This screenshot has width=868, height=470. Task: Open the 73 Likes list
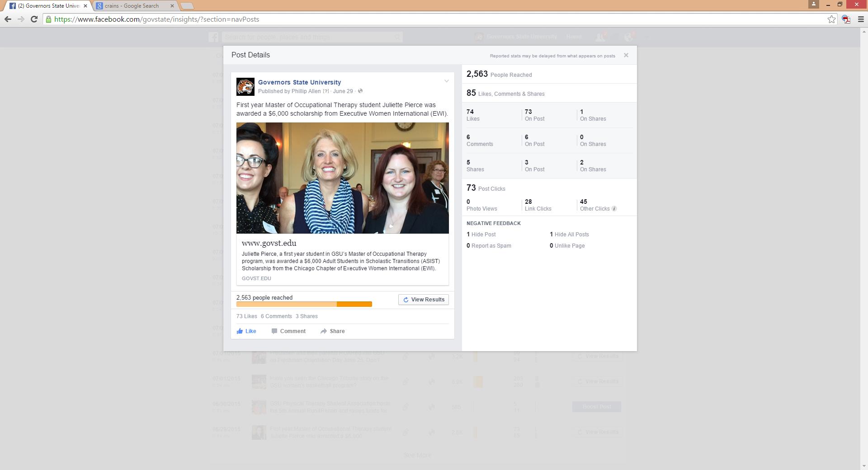coord(246,316)
